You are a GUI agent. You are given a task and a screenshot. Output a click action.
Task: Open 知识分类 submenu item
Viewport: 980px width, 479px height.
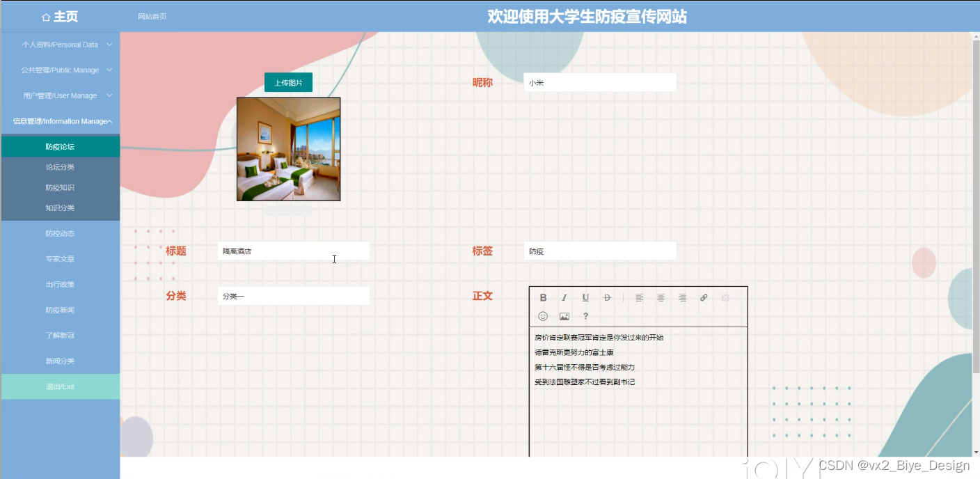pos(61,207)
